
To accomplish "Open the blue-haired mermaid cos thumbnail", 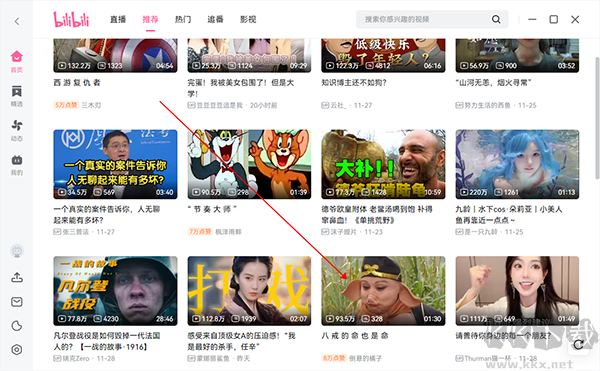I will click(x=517, y=164).
